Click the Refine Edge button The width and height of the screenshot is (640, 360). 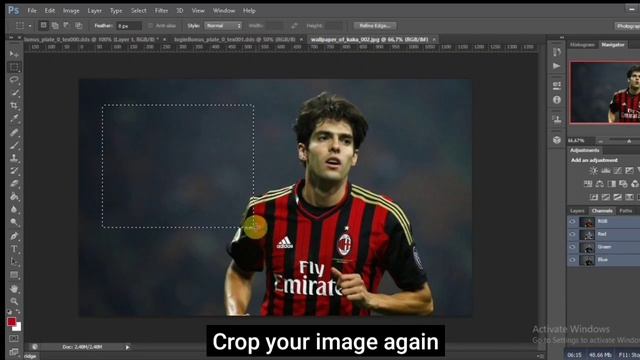[x=375, y=26]
